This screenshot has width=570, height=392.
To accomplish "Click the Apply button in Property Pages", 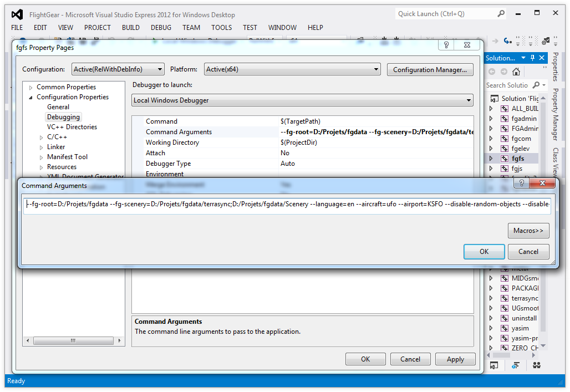I will [x=455, y=359].
